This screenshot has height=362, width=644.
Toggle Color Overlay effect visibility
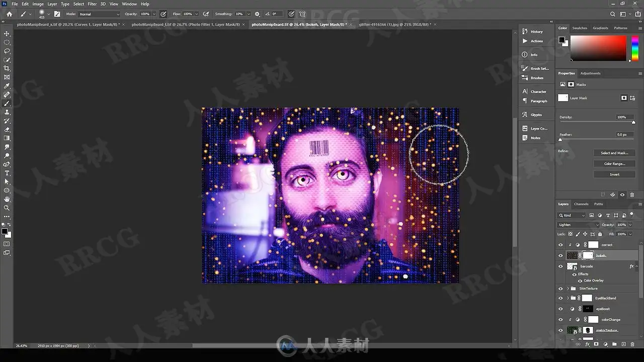(x=580, y=281)
